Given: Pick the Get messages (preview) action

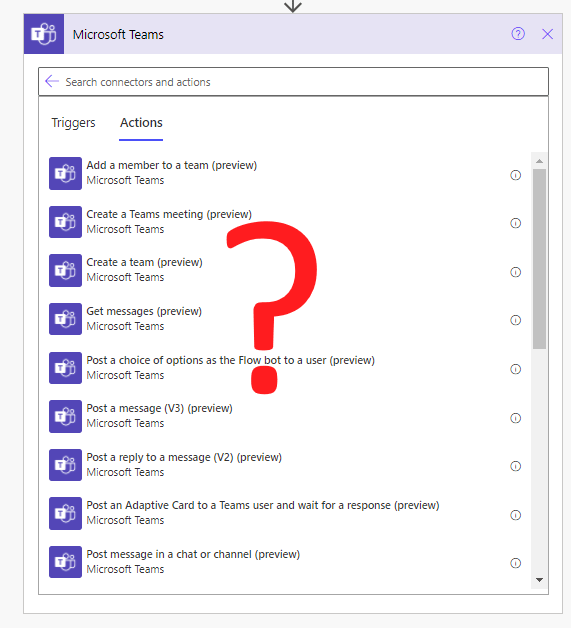Looking at the screenshot, I should click(x=284, y=319).
